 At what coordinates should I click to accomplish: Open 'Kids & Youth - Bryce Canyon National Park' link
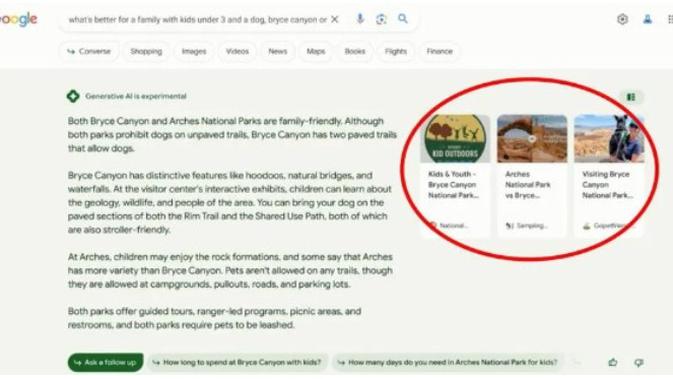453,185
